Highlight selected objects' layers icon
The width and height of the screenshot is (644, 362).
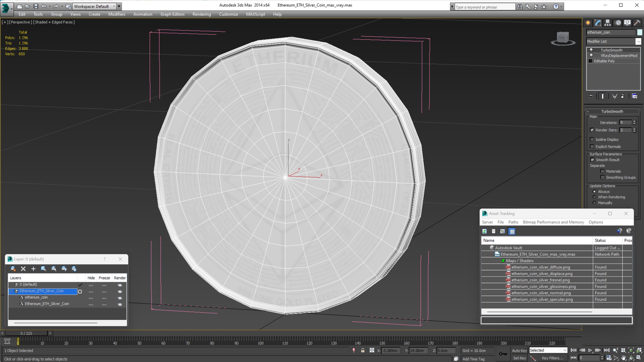[x=54, y=269]
